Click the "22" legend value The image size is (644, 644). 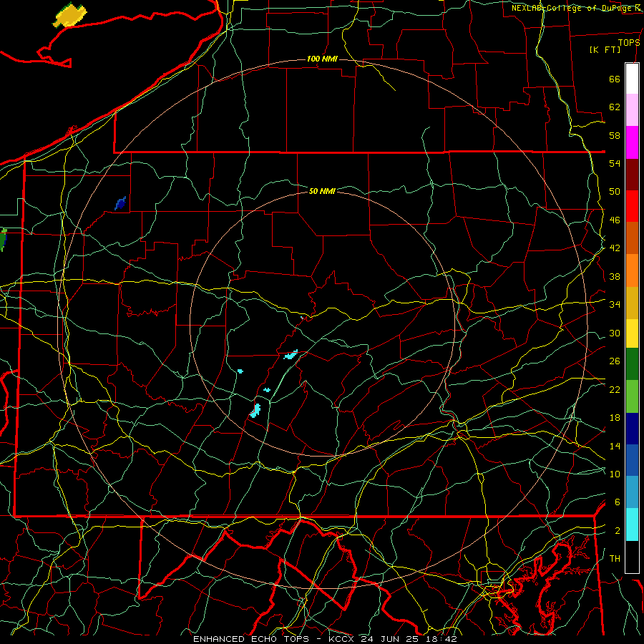click(615, 389)
